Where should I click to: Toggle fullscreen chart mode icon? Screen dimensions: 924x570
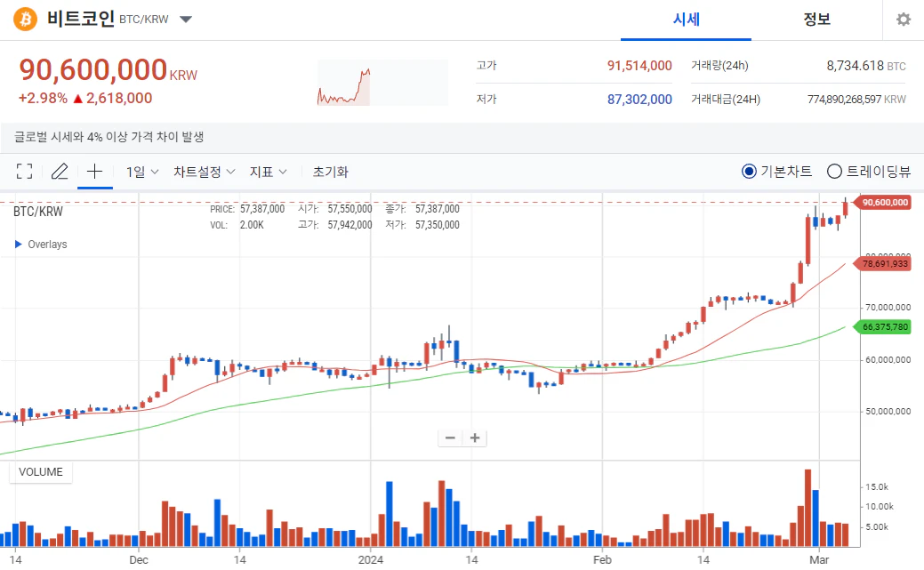pyautogui.click(x=24, y=172)
